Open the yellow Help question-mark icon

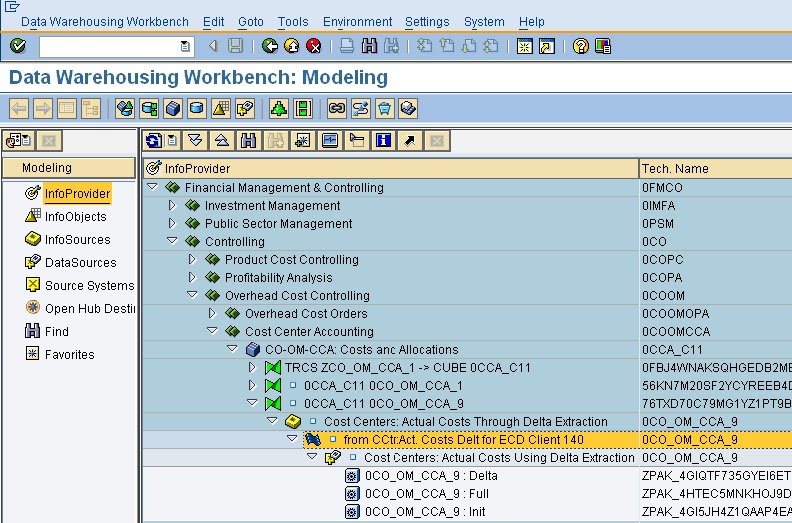pos(581,46)
